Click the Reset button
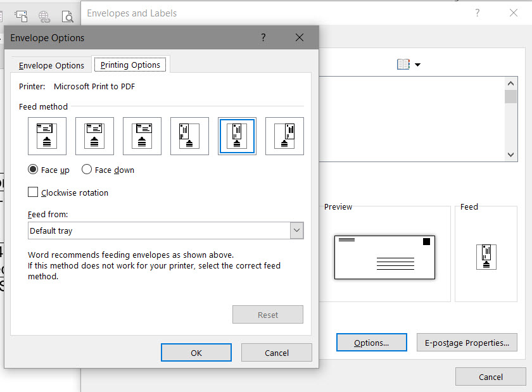 pos(268,315)
